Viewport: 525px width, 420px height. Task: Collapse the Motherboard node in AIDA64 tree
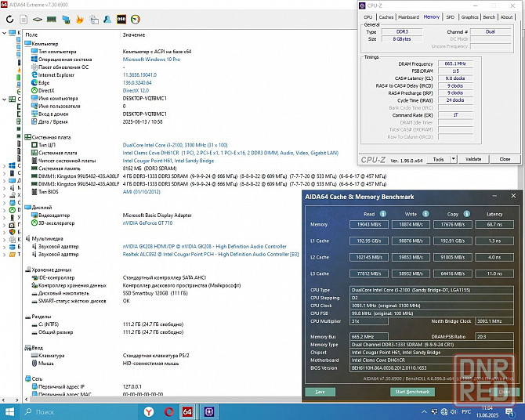pyautogui.click(x=4, y=100)
